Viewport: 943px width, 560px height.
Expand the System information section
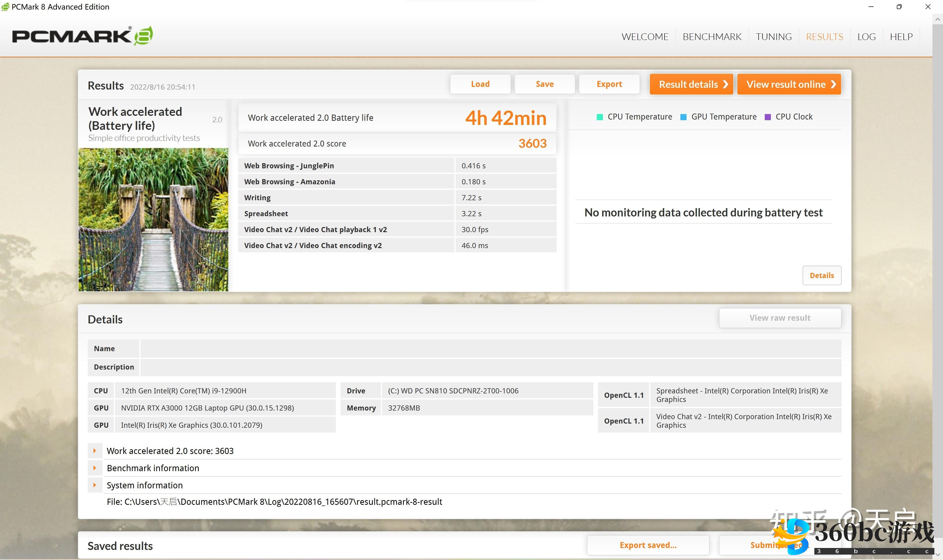(x=95, y=485)
